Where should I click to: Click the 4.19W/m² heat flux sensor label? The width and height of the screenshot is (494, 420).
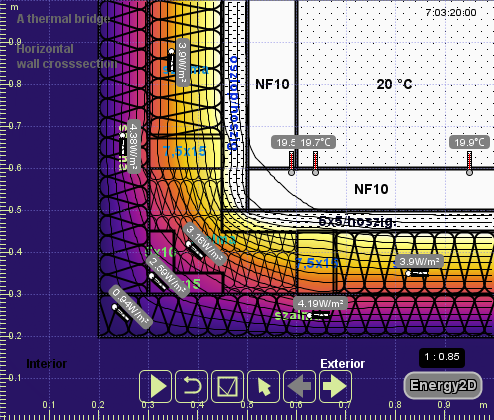pyautogui.click(x=320, y=304)
